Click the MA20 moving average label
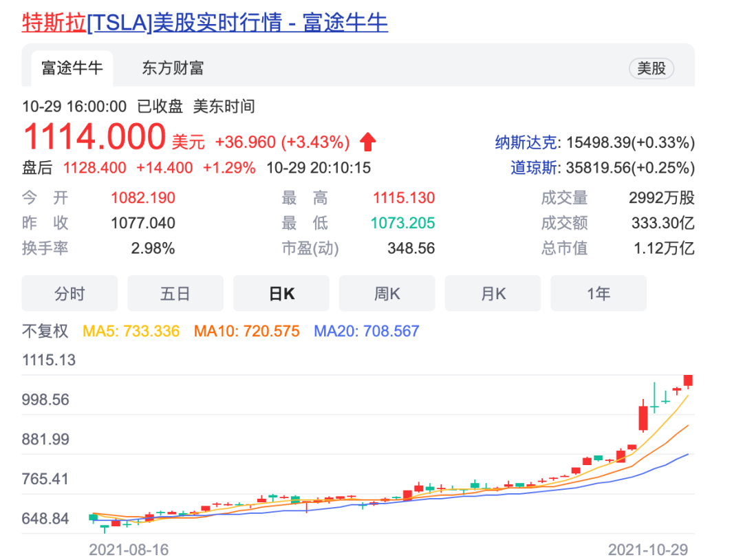Viewport: 743px width, 560px height. click(x=366, y=332)
